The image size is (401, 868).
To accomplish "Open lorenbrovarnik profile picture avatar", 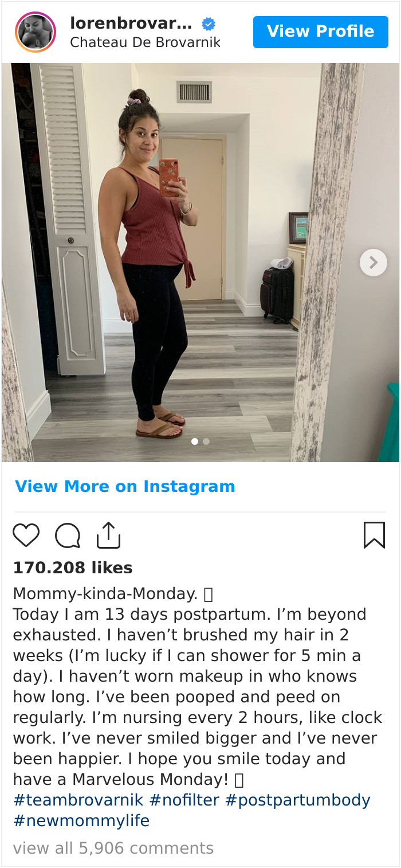I will 36,32.
